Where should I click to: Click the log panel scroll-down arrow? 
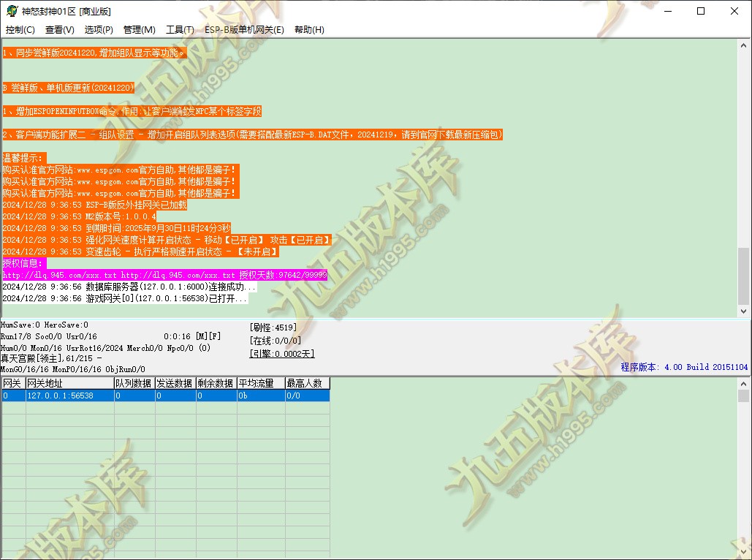point(743,311)
